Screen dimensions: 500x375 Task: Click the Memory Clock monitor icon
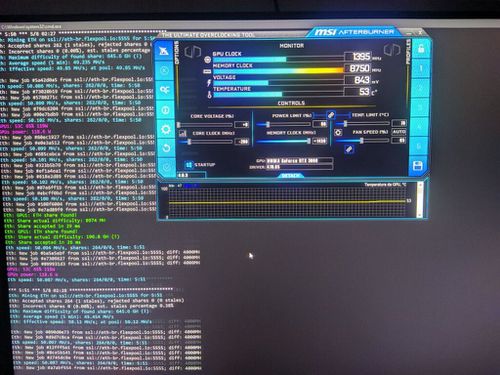pos(207,71)
